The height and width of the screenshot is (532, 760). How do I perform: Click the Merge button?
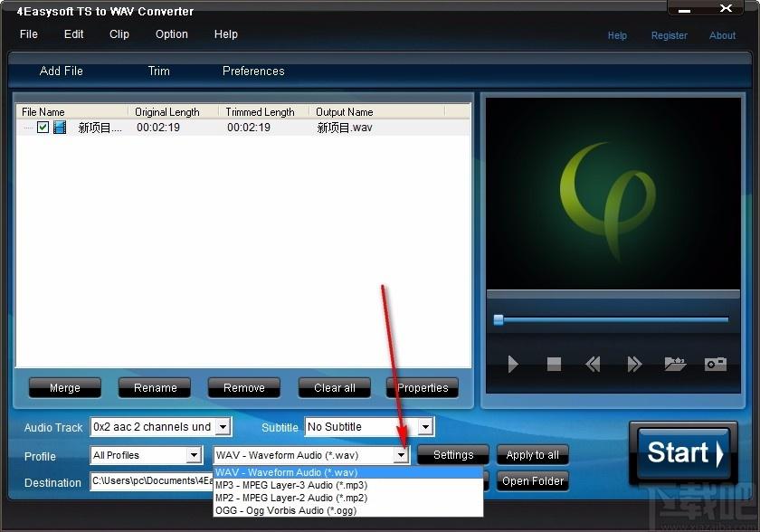pos(65,387)
